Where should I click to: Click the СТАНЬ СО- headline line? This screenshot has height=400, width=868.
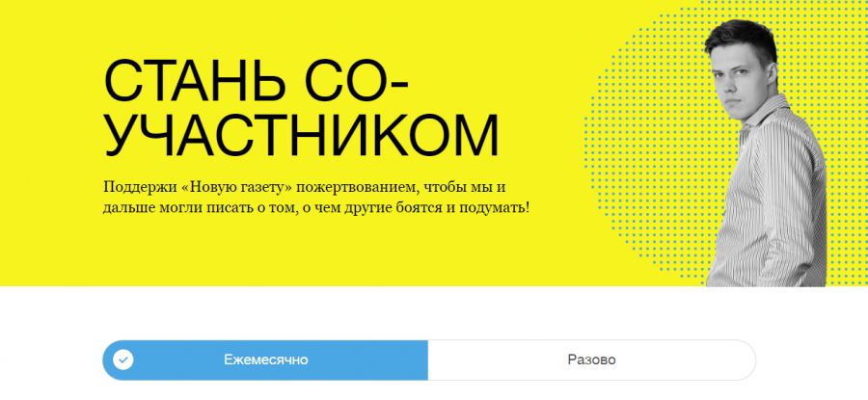[x=257, y=83]
